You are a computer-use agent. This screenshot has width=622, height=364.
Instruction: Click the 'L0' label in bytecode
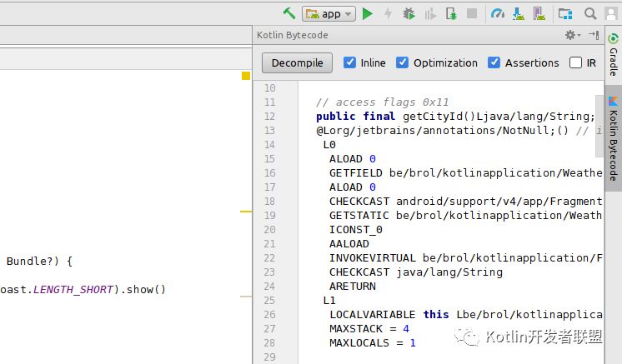tap(329, 145)
